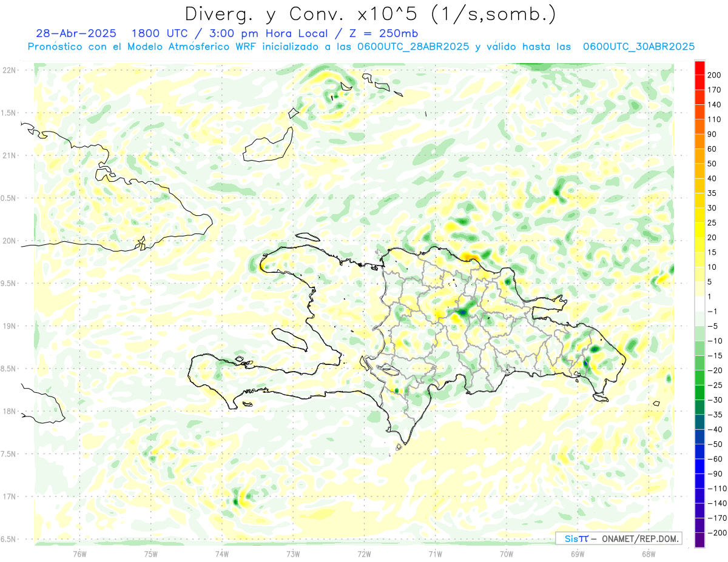Click the '-140' colorbar value
728x562 pixels.
(x=716, y=503)
